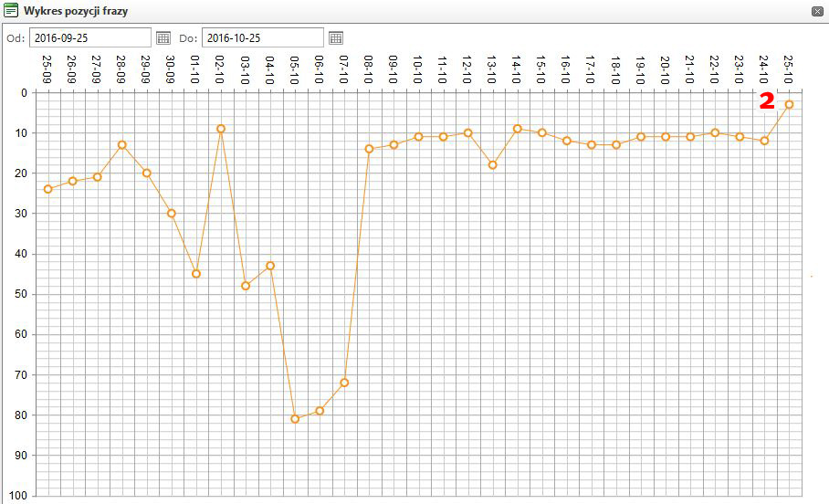Viewport: 829px width, 504px height.
Task: Select the chart data point for 17-10
Action: 592,144
